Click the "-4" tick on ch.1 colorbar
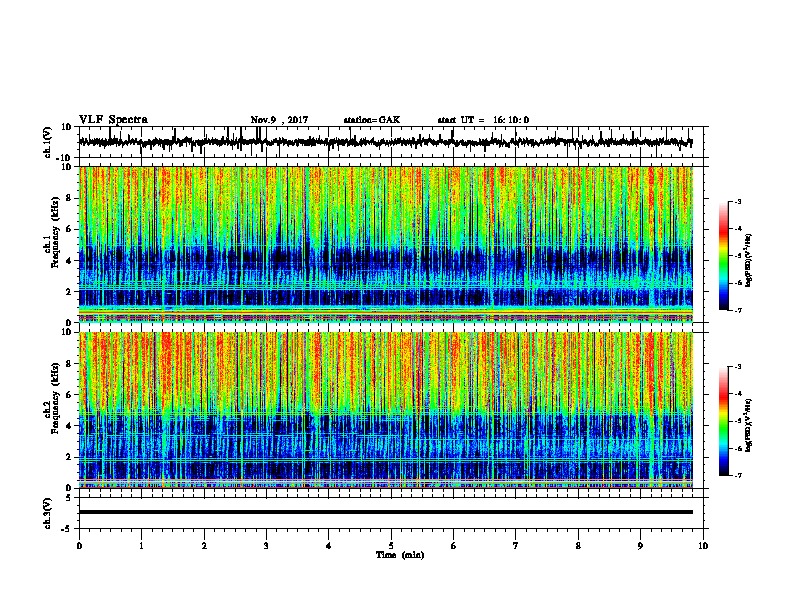Viewport: 792px width, 612px height. [738, 229]
